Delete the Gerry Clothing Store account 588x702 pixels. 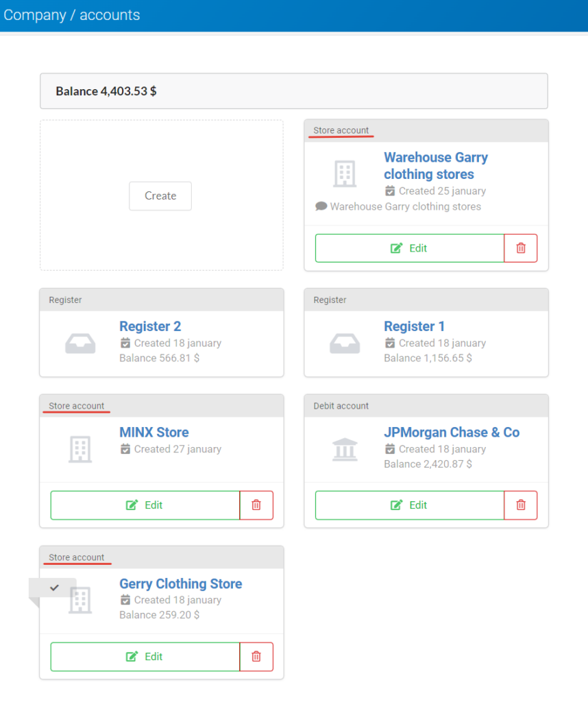(x=256, y=656)
